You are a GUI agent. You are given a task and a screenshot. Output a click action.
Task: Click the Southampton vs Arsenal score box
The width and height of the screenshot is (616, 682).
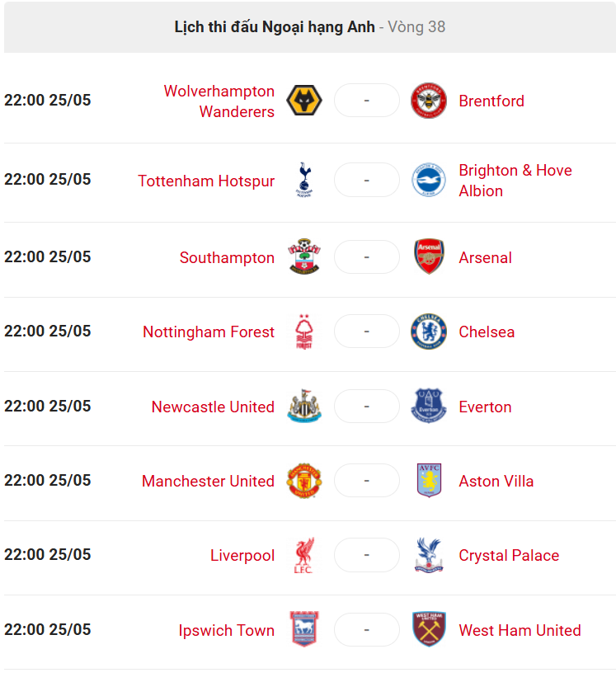tap(367, 257)
